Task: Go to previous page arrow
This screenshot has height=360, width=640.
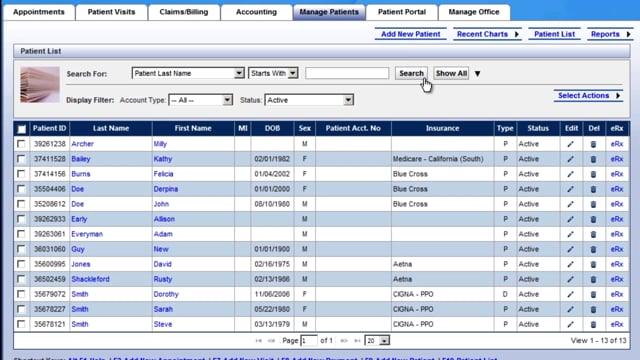Action: 271,340
